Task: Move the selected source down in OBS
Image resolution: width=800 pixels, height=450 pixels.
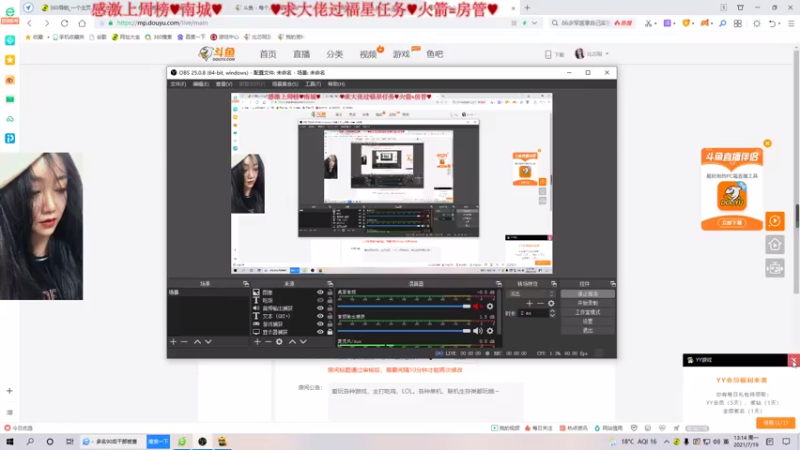Action: click(304, 341)
